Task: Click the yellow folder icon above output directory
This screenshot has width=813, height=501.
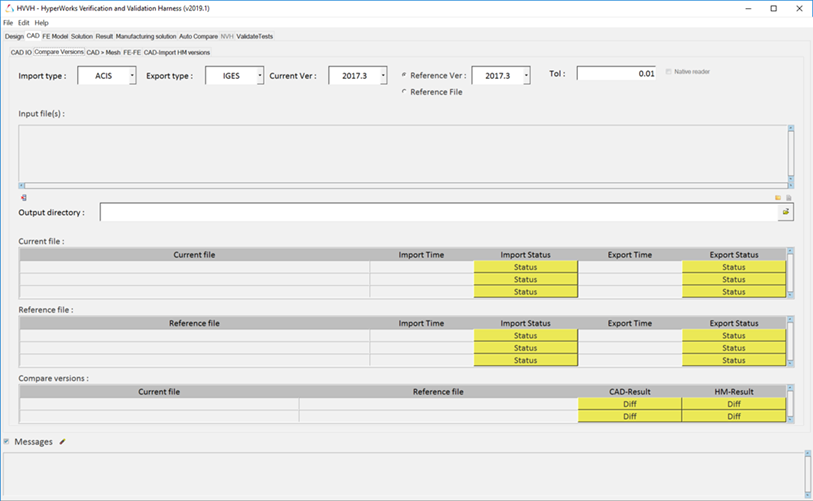Action: coord(778,197)
